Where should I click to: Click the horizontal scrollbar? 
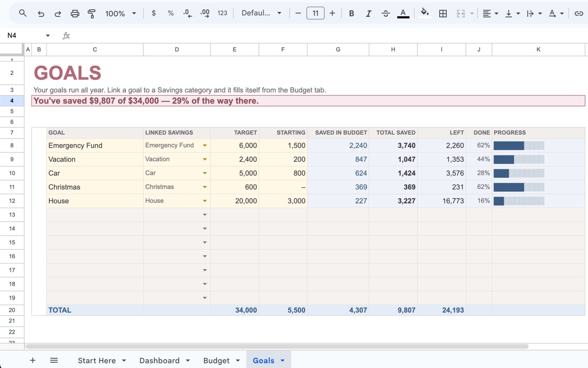(277, 346)
